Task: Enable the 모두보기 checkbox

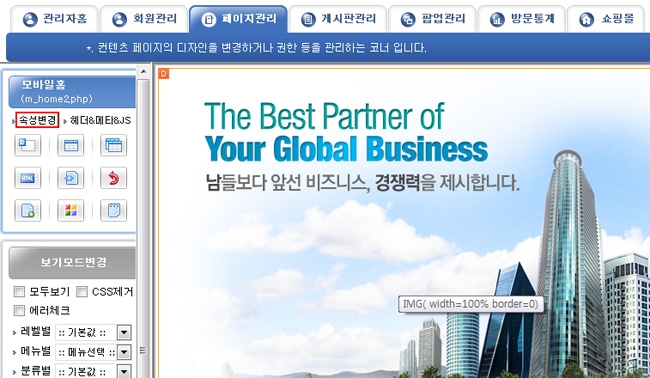Action: pyautogui.click(x=19, y=292)
